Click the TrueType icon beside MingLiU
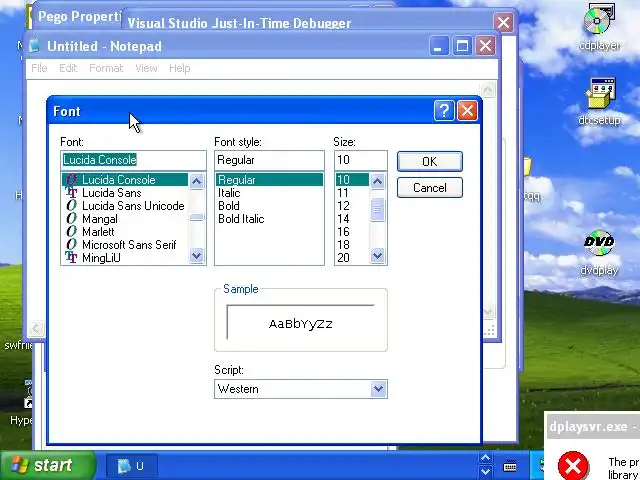Screen dimensions: 640x480 coord(71,258)
